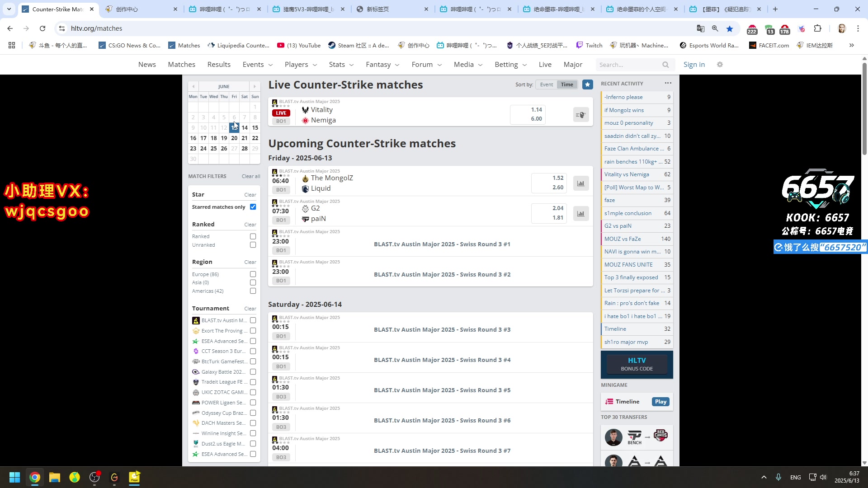Open the Live nav item

[x=545, y=65]
